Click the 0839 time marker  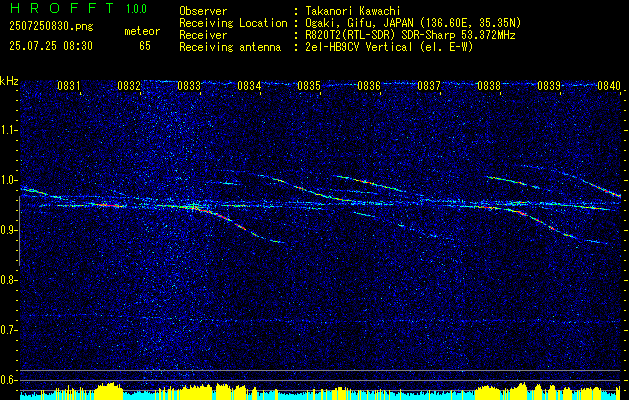[549, 86]
